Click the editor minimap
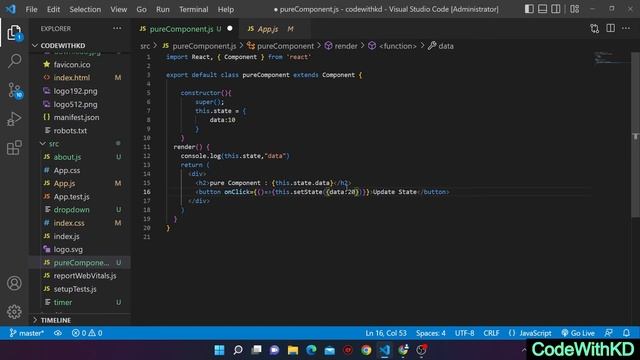Screen dimensions: 640x360 click(611, 58)
